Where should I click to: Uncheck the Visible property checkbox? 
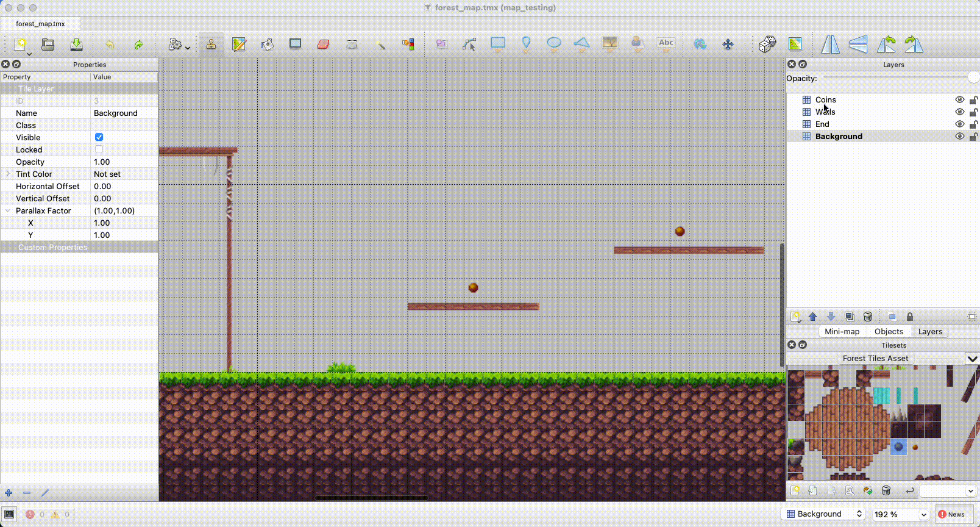[x=99, y=137]
